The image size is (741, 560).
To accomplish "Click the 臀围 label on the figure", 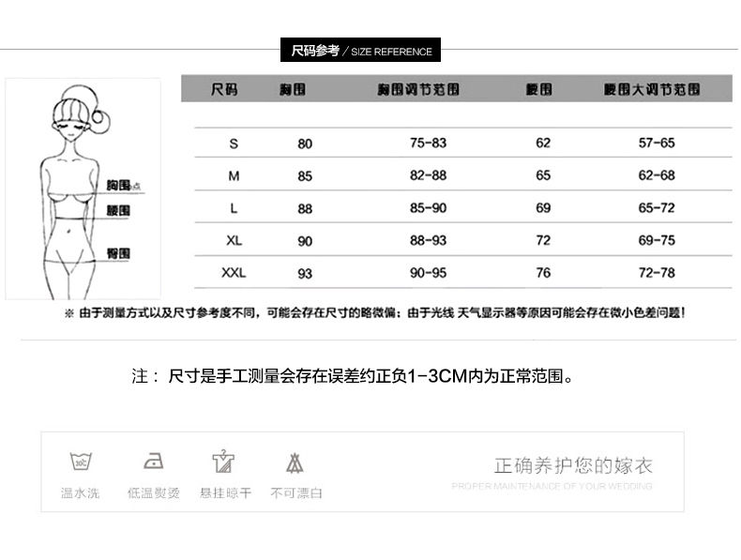I will pyautogui.click(x=118, y=253).
